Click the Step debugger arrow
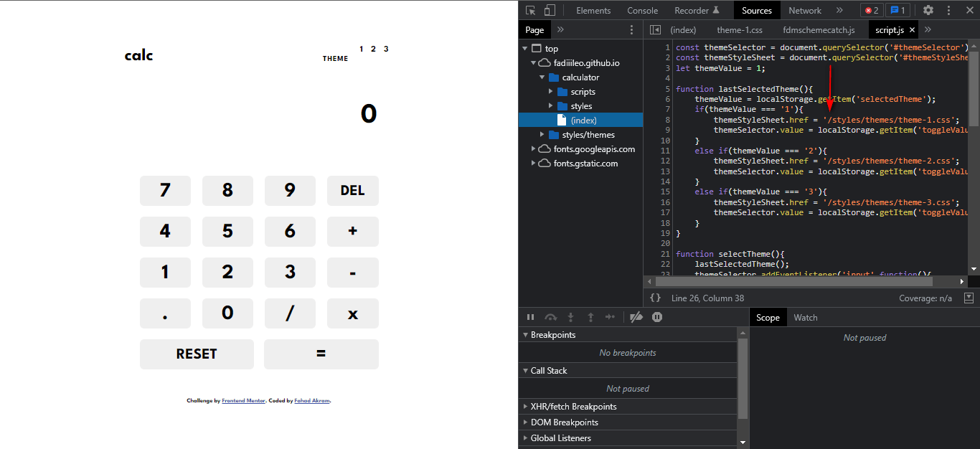The width and height of the screenshot is (980, 449). [x=611, y=317]
